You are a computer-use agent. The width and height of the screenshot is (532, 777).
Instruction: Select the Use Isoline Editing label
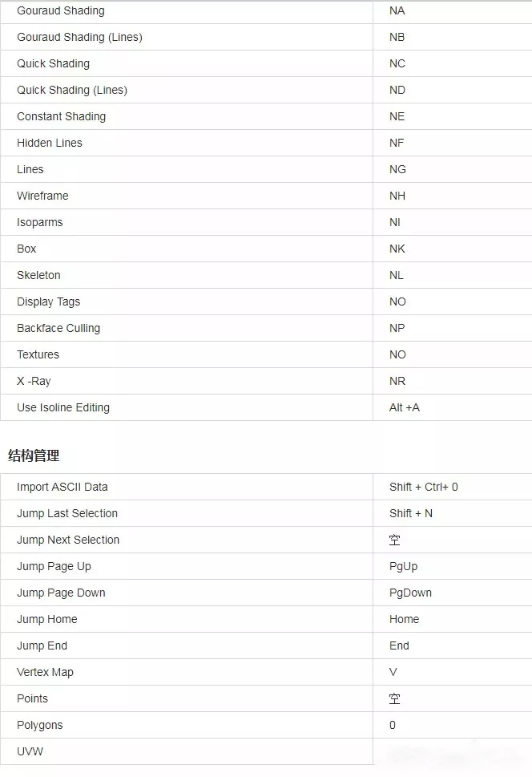click(63, 407)
